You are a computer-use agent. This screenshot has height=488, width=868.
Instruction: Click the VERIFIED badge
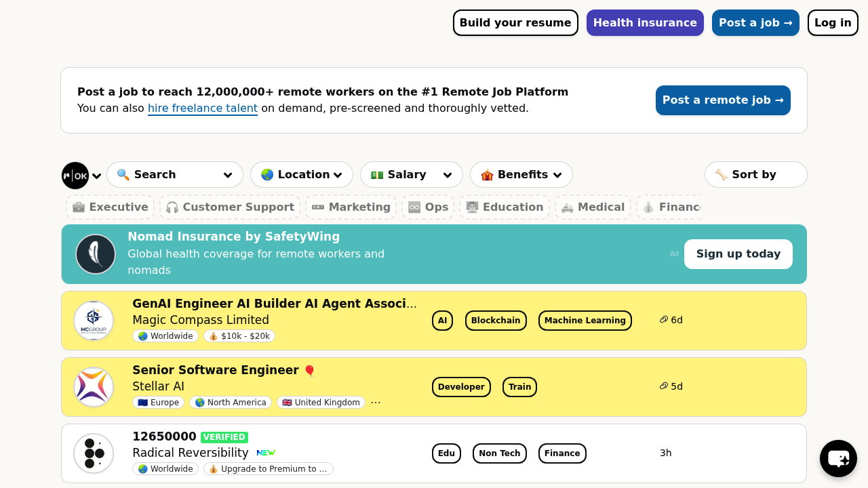(224, 437)
